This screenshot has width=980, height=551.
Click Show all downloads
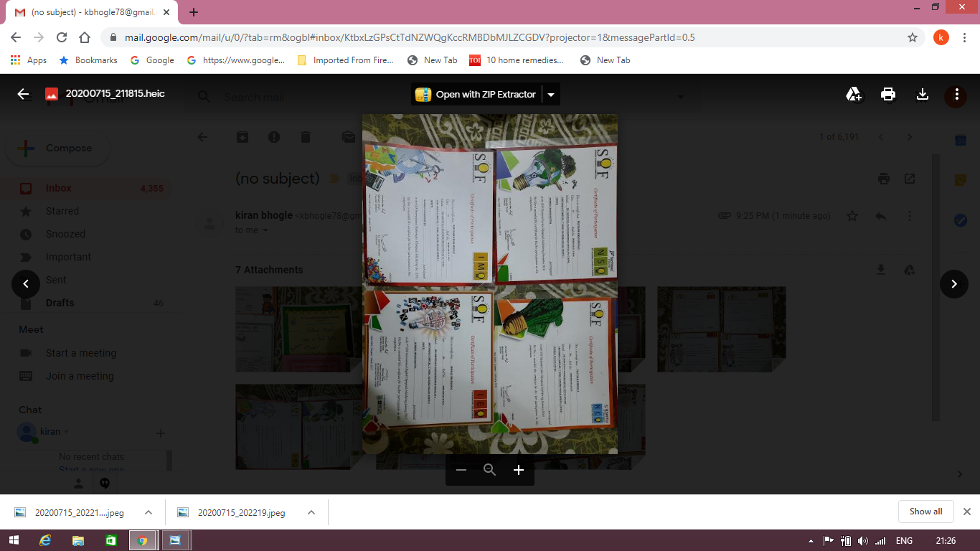[x=925, y=512]
